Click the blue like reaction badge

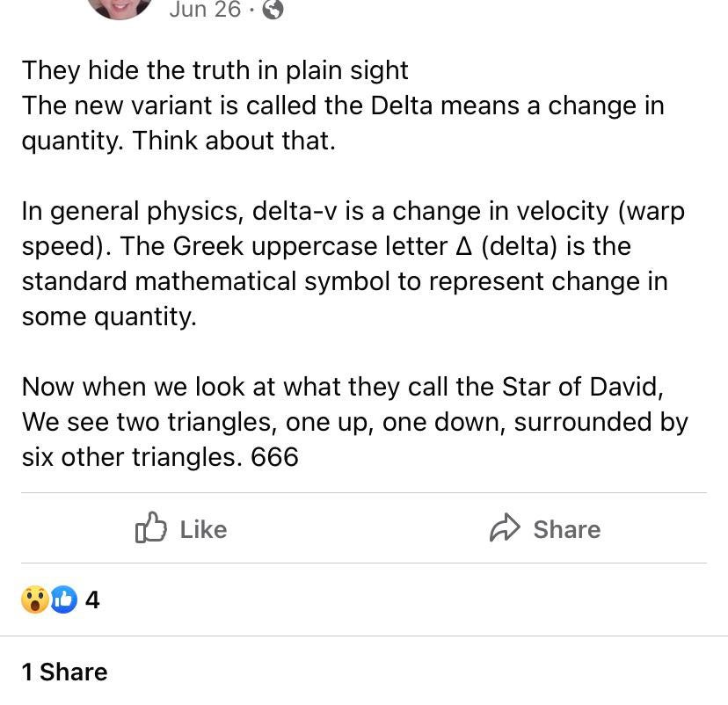(x=63, y=600)
